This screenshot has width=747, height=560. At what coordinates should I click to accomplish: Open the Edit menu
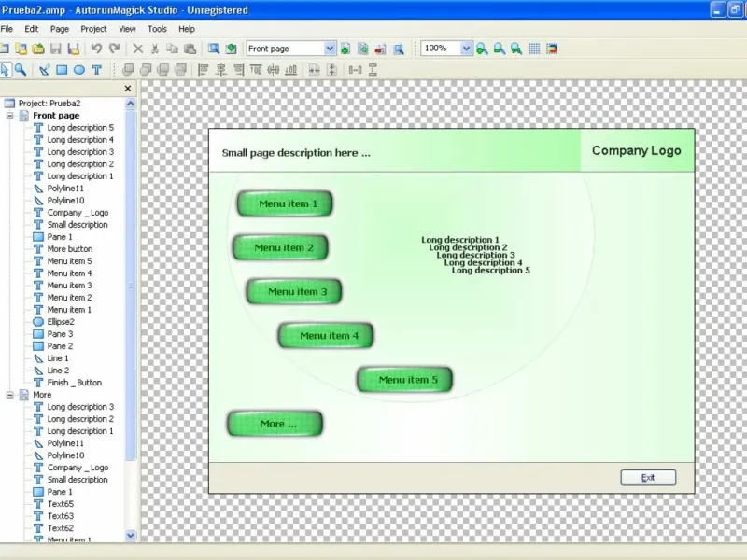32,29
